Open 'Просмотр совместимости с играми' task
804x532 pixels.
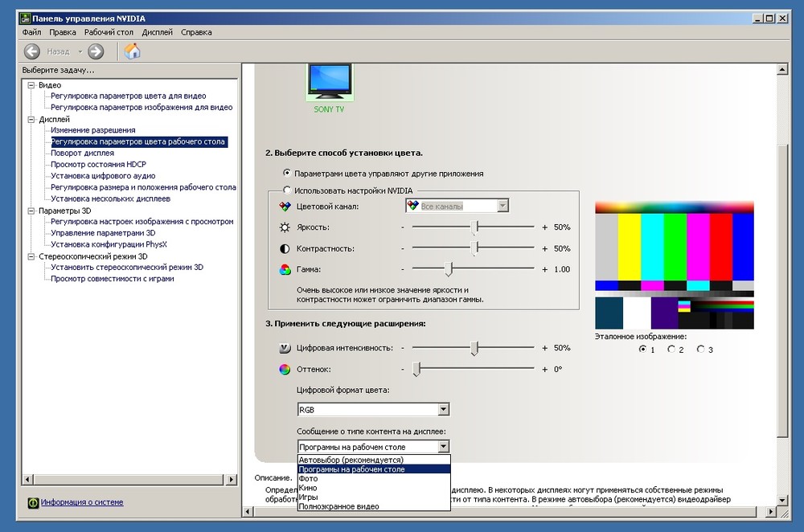point(112,279)
